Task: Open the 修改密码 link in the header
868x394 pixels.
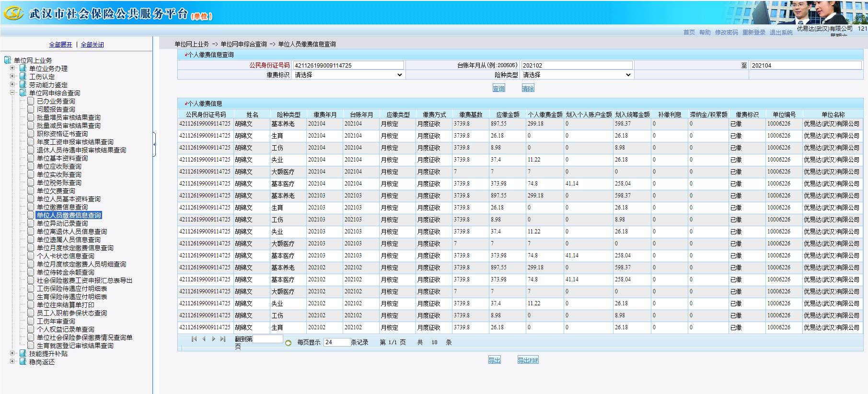Action: pos(726,33)
